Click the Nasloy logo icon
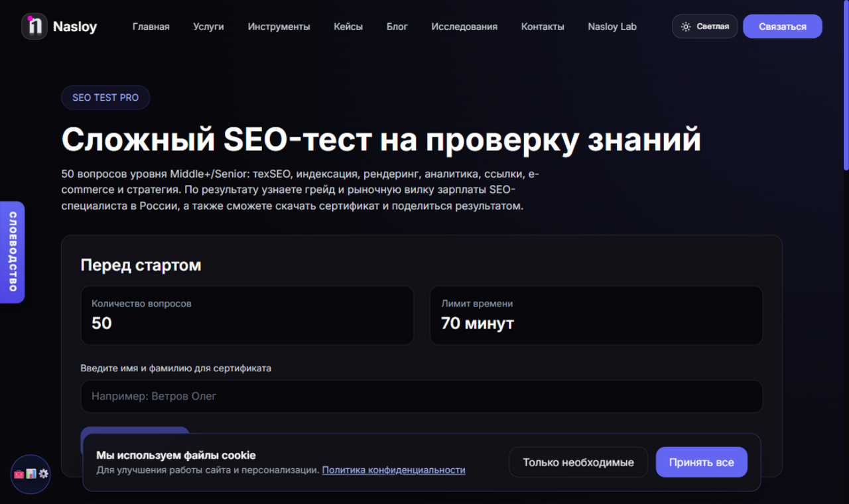 pos(34,27)
